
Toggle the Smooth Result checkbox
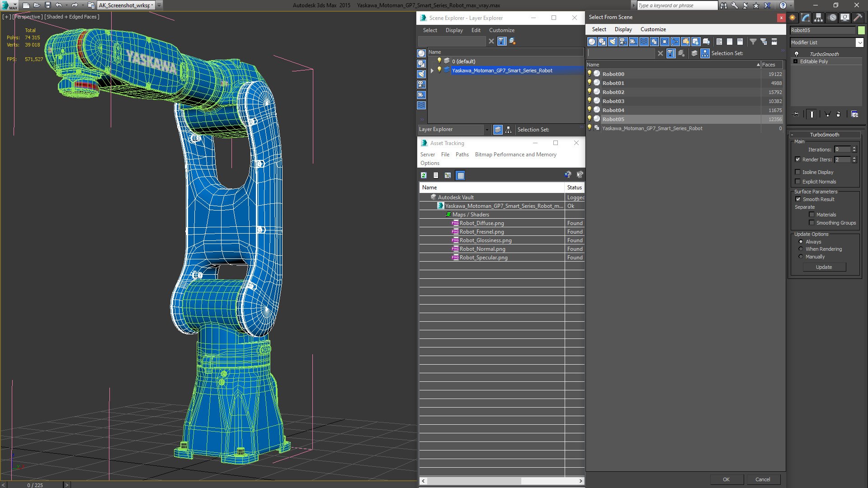pyautogui.click(x=798, y=199)
